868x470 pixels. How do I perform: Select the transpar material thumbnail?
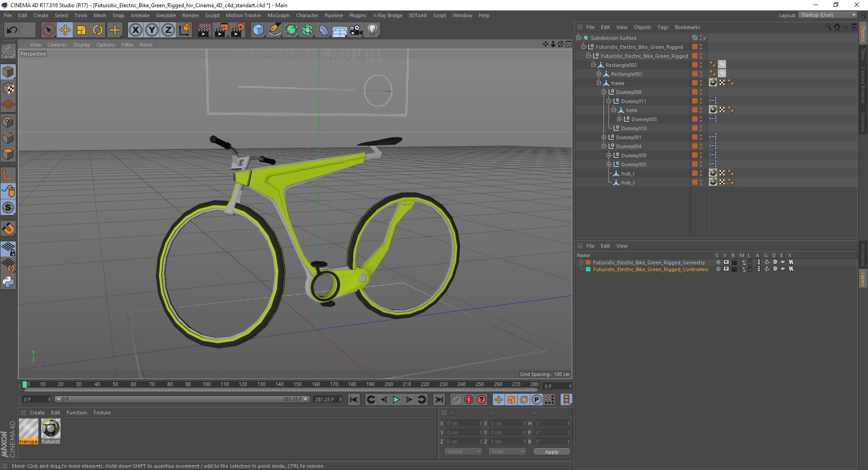[29, 431]
